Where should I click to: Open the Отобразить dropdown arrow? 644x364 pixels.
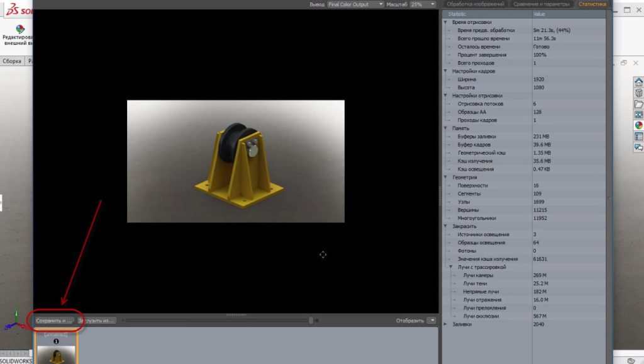pos(432,321)
